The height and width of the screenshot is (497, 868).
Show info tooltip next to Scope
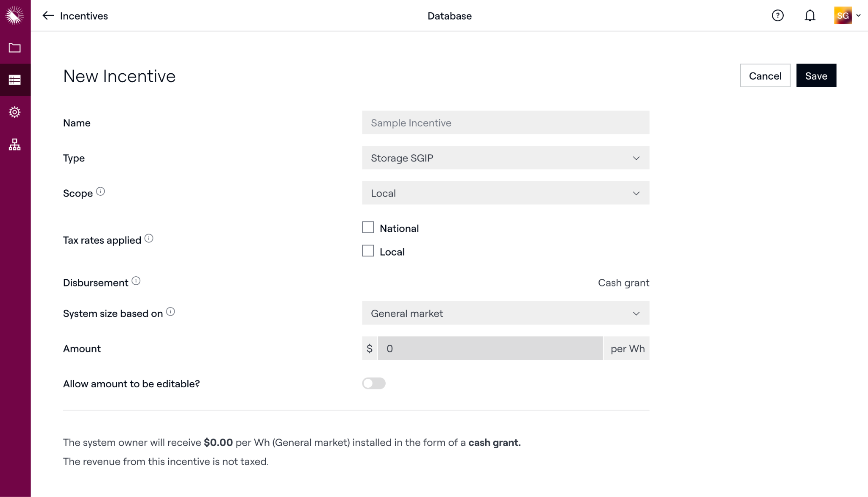(100, 192)
